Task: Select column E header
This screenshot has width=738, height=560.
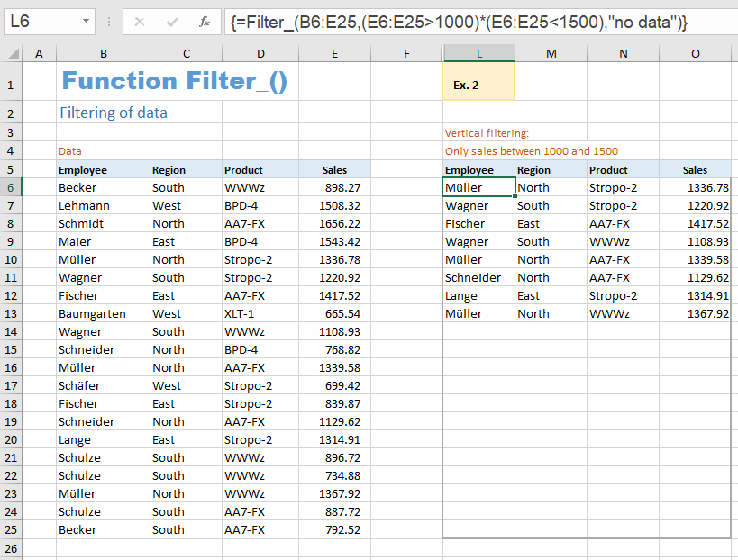Action: 334,53
